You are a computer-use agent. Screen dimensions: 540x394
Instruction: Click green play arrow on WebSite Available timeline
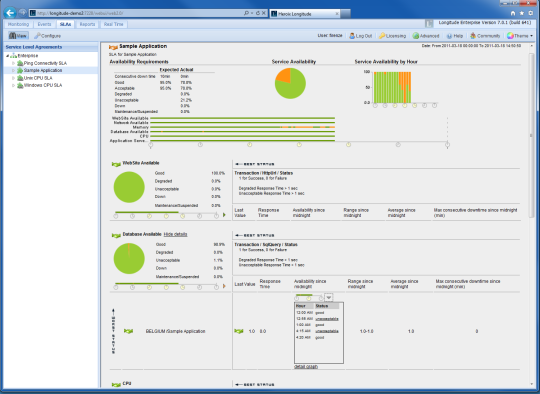tap(224, 215)
